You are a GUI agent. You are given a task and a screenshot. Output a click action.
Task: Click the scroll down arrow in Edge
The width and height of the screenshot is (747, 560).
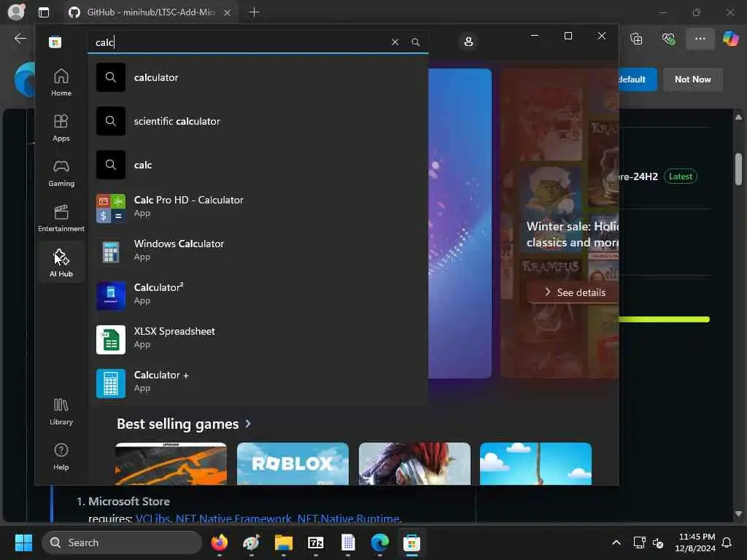738,514
